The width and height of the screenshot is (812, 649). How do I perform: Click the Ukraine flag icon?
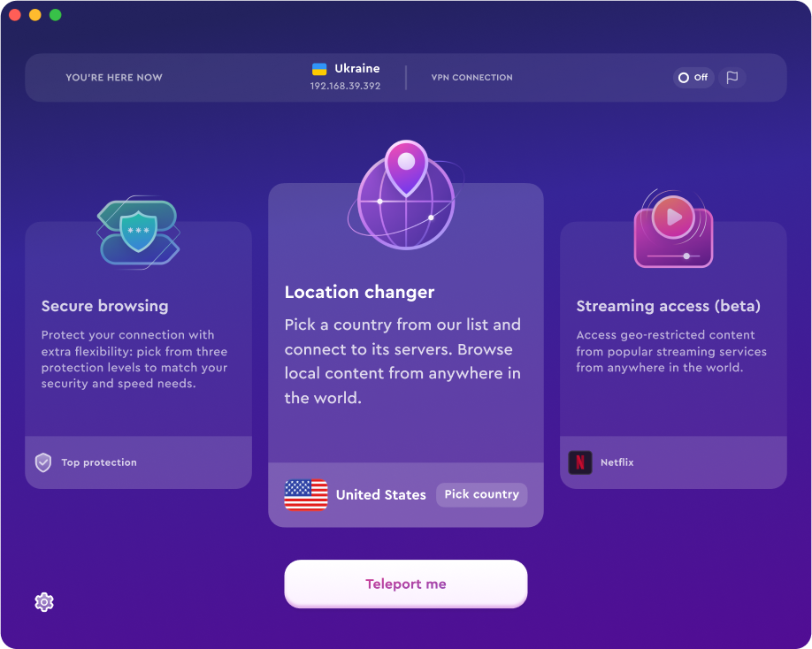coord(319,69)
